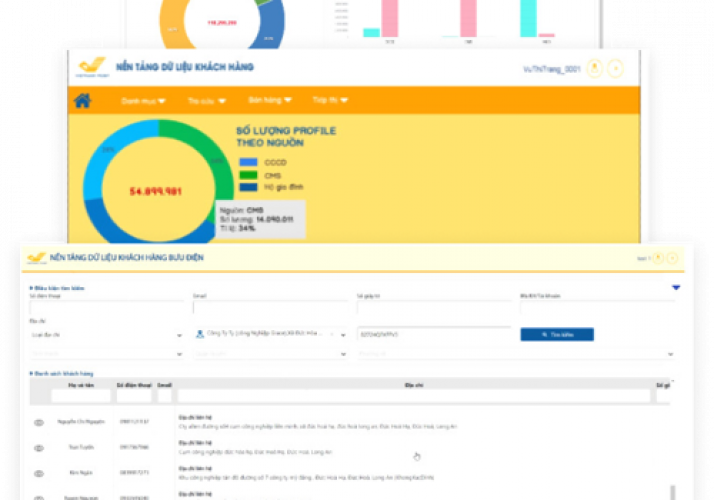This screenshot has height=500, width=714.
Task: Click the CMS green legend swatch
Action: (248, 175)
